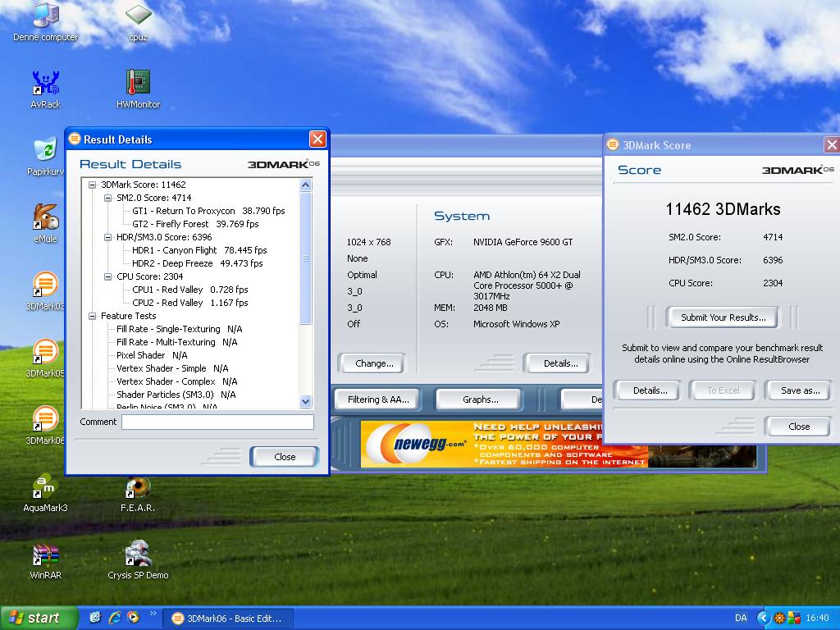Select Vertex Shader - Complex row

[x=177, y=381]
